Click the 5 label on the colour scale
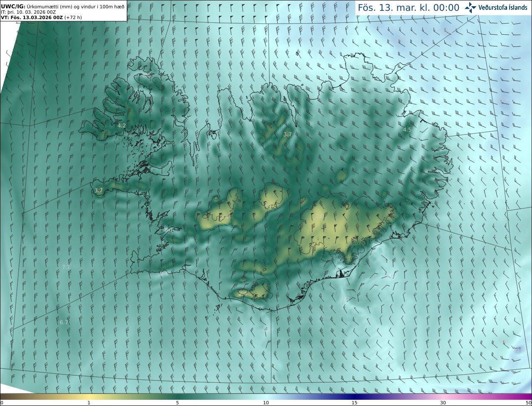Image resolution: width=532 pixels, height=406 pixels. coord(177,403)
